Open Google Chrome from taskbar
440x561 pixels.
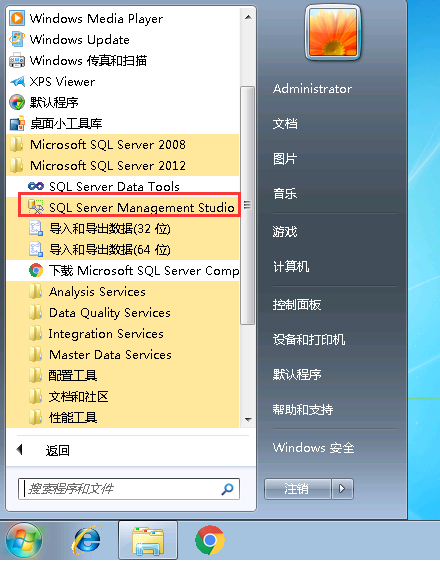(210, 540)
